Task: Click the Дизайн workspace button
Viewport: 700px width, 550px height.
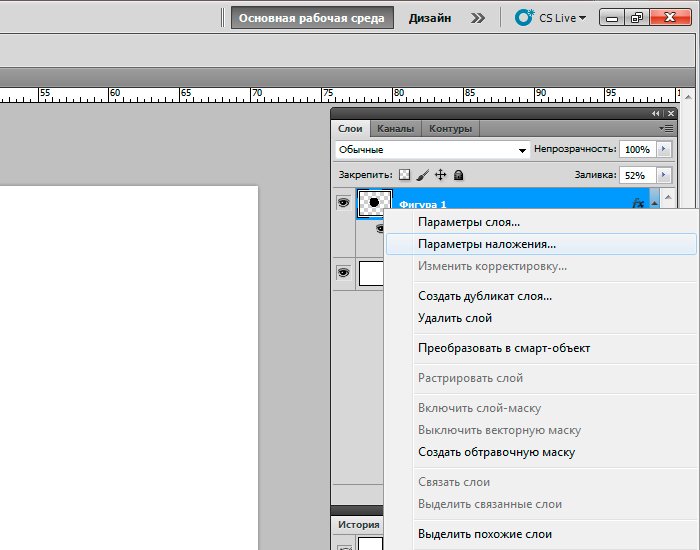Action: point(430,18)
